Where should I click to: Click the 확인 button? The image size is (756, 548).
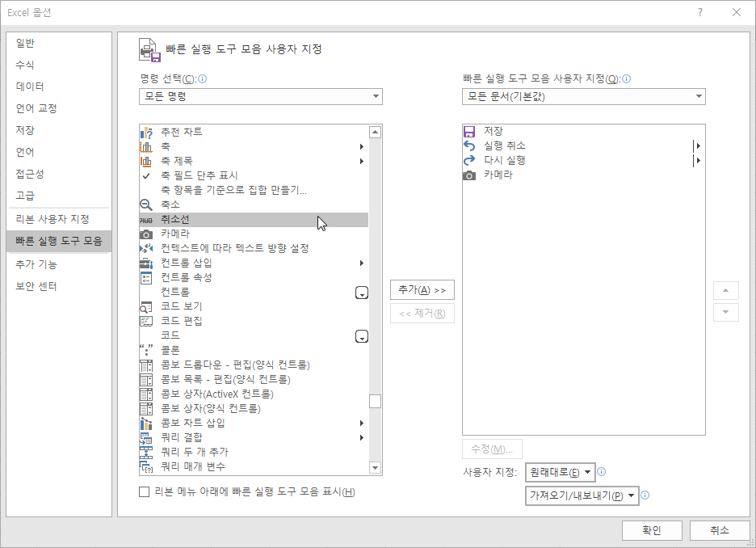pos(652,531)
